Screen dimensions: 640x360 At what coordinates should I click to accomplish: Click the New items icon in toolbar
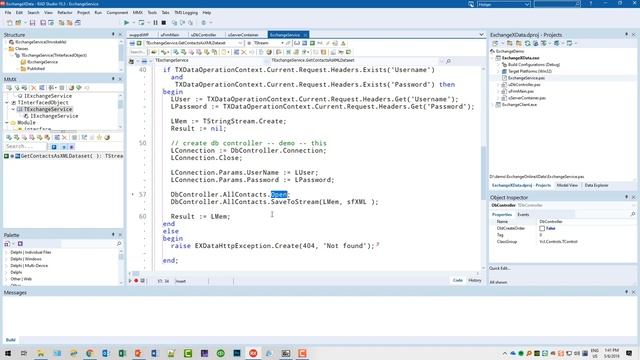10,23
